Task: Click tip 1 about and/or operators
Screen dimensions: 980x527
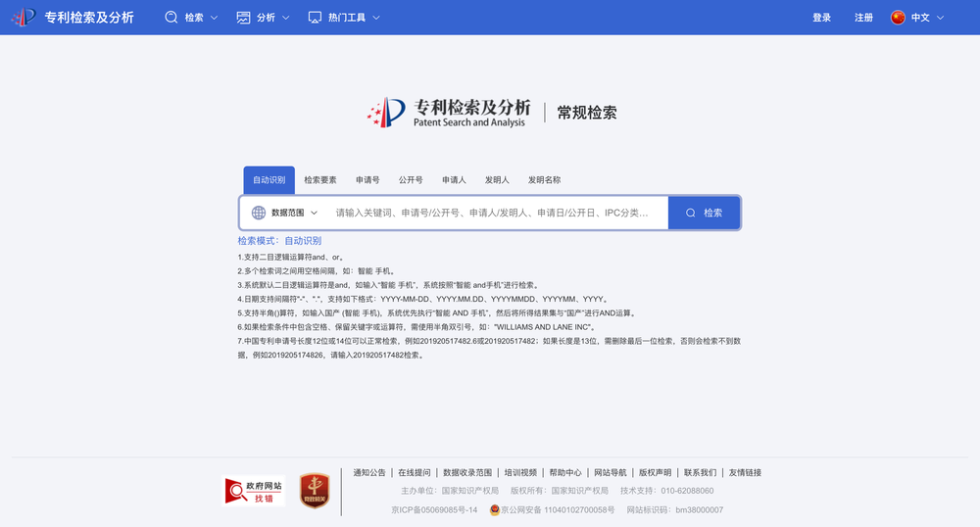Action: 291,258
